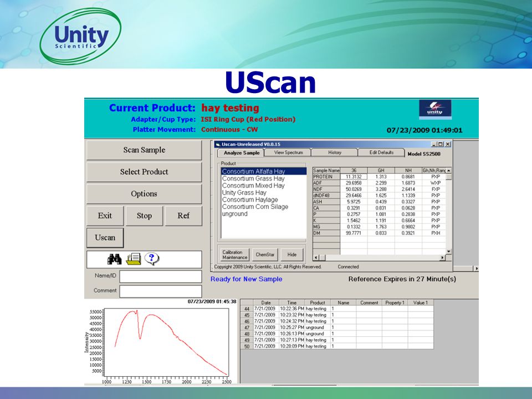The width and height of the screenshot is (532, 399).
Task: Select the unground product
Action: [x=264, y=214]
